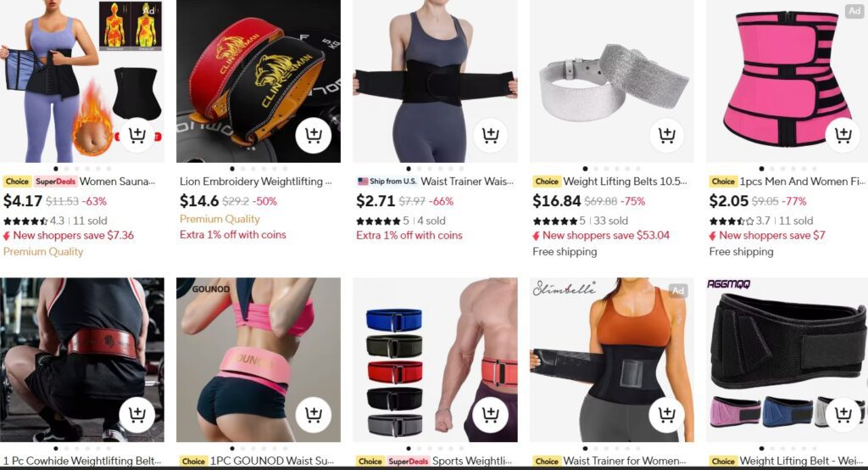Viewport: 868px width, 470px height.
Task: Click SuperDeals badge on Women Sauna listing
Action: point(55,182)
